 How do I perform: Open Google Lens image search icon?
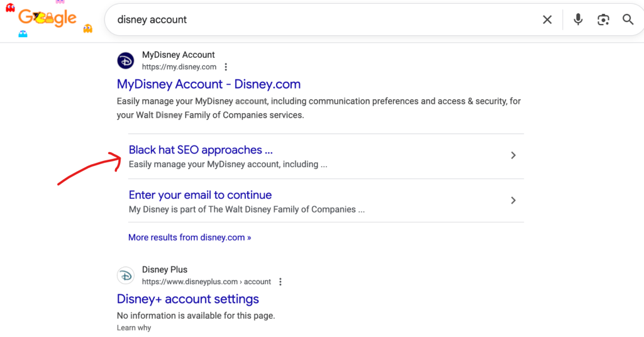click(x=603, y=19)
